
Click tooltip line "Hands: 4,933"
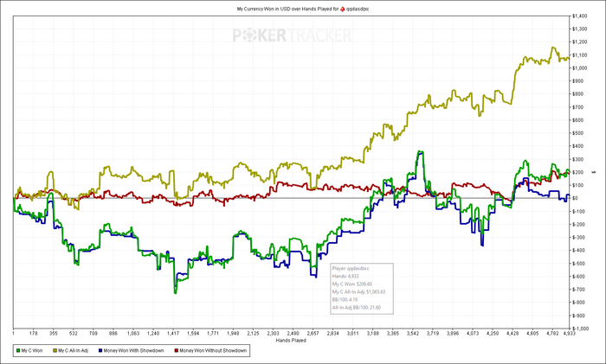coord(345,277)
